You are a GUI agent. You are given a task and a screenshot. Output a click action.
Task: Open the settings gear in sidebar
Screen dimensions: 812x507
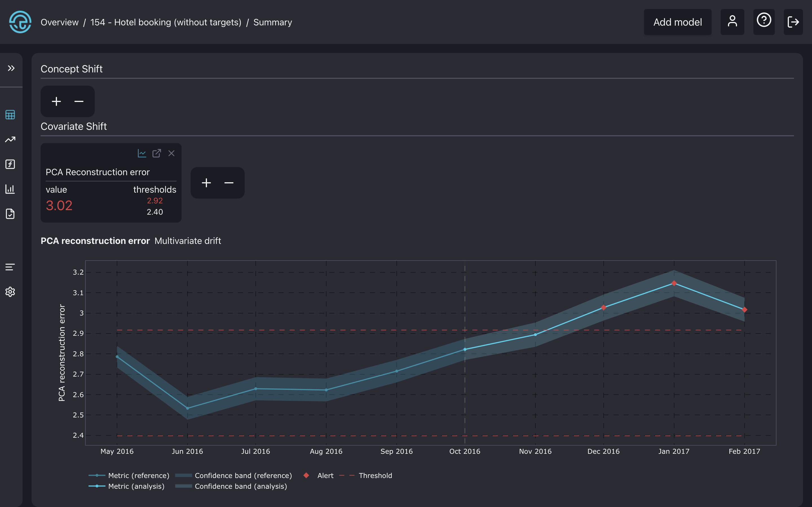click(x=10, y=292)
